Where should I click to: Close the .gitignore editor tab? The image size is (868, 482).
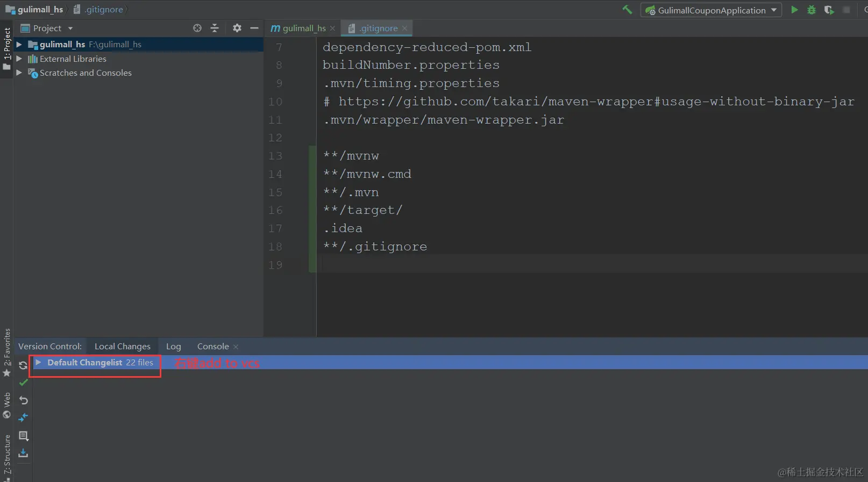[404, 28]
